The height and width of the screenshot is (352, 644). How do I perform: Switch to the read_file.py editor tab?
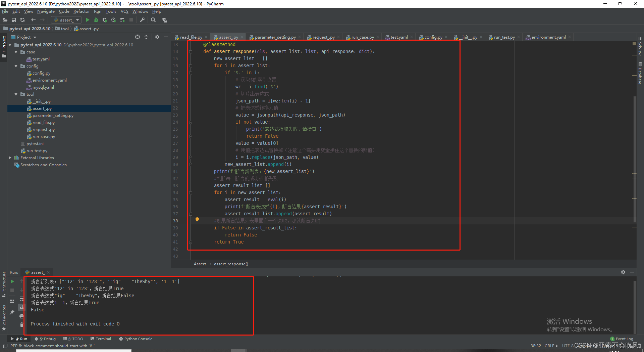pyautogui.click(x=191, y=37)
